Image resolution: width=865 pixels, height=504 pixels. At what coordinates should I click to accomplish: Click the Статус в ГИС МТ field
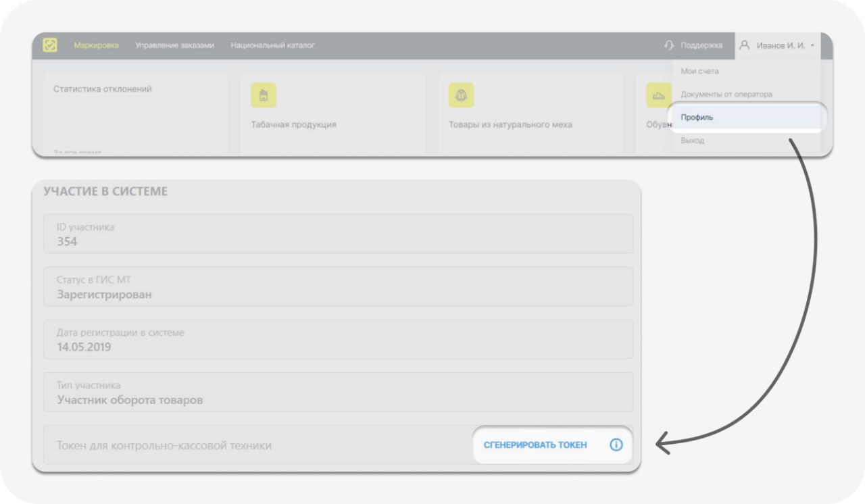point(338,286)
